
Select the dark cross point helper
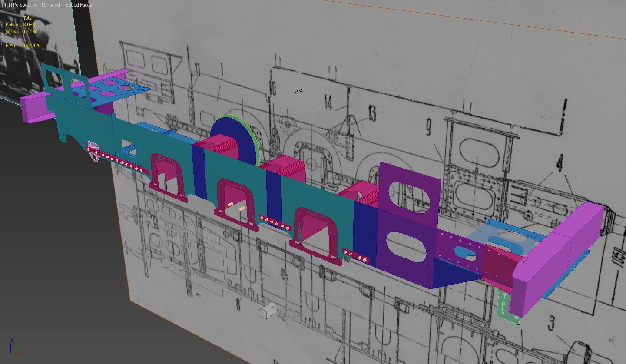coord(298,91)
